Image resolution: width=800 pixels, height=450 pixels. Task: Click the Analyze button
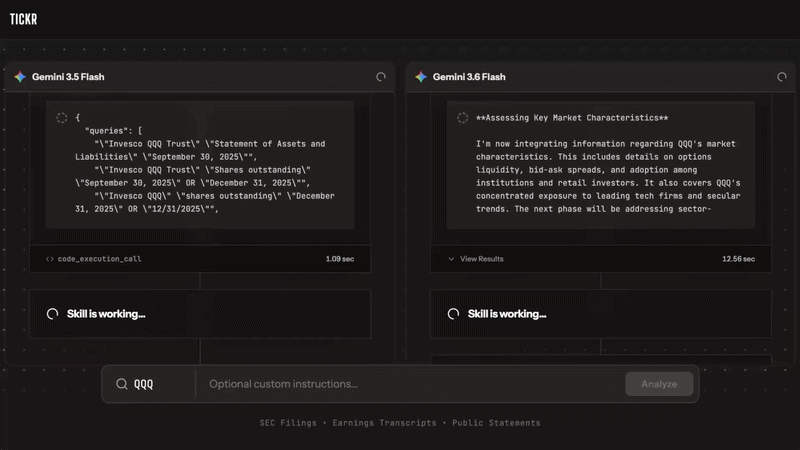point(659,384)
